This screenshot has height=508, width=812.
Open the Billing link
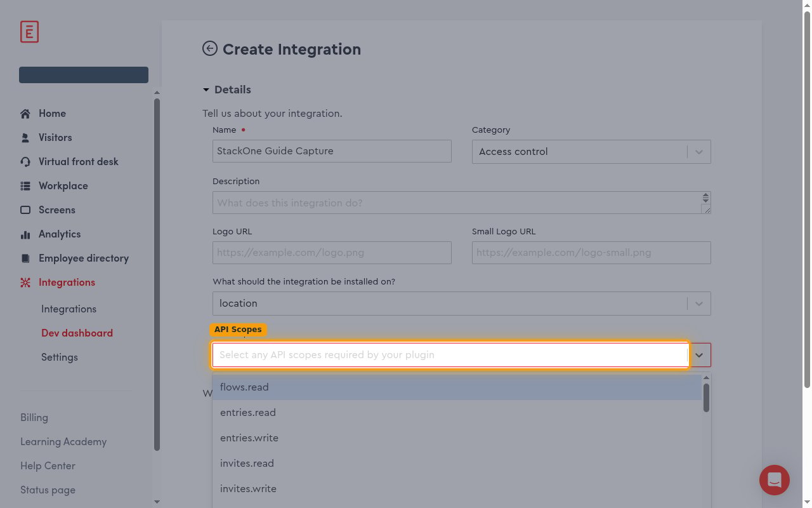34,418
